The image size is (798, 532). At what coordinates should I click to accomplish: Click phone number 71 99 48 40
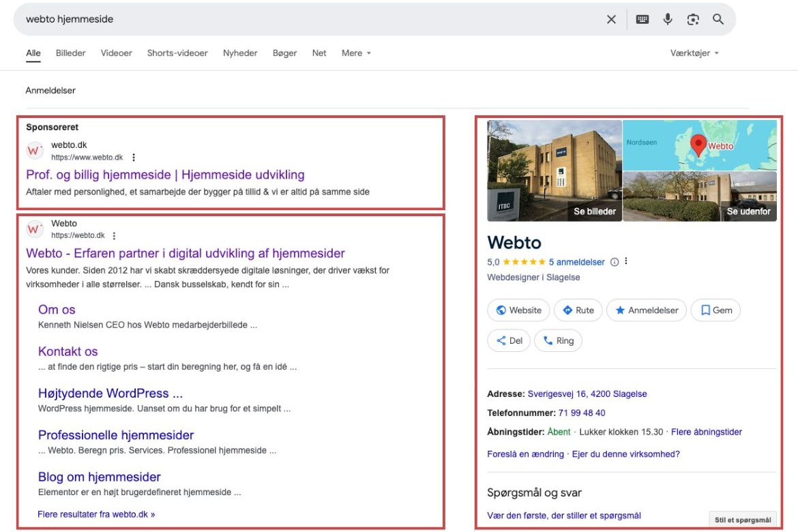tap(582, 413)
